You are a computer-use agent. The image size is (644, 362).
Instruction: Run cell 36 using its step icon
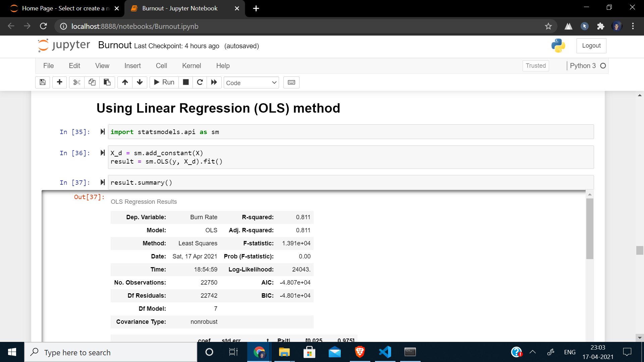coord(103,153)
